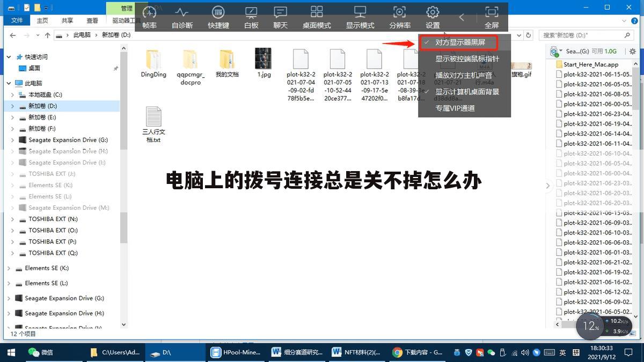Disable 对方显示器黑屏 remote screen blackout
644x362 pixels.
point(462,42)
